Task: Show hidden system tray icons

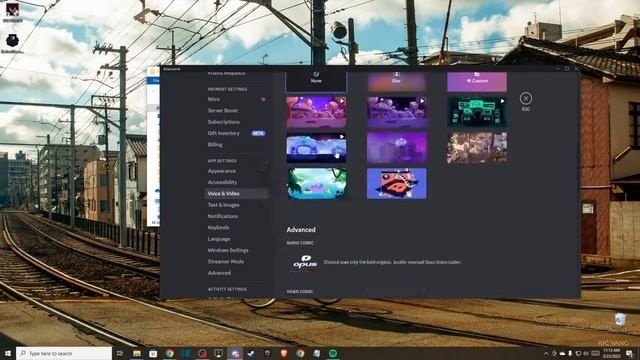Action: click(x=546, y=353)
